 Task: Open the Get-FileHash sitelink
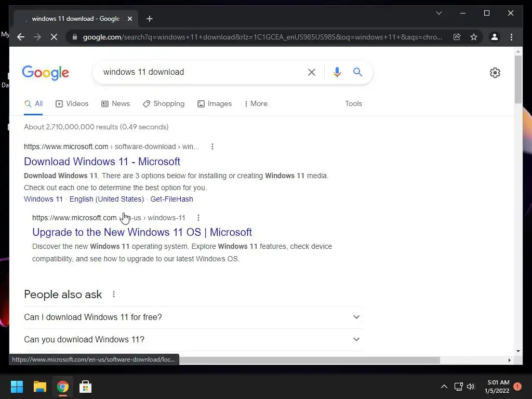171,199
